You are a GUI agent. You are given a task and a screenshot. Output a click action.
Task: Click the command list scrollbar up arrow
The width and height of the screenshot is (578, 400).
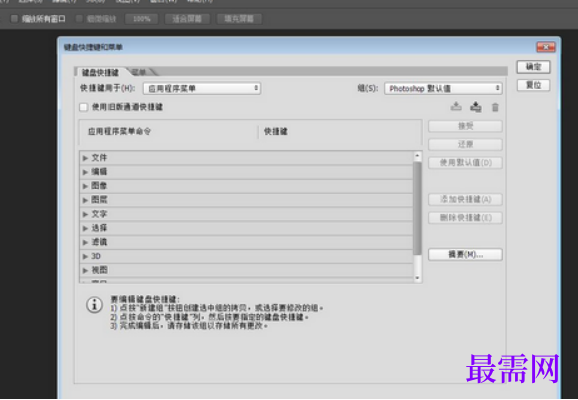(417, 156)
